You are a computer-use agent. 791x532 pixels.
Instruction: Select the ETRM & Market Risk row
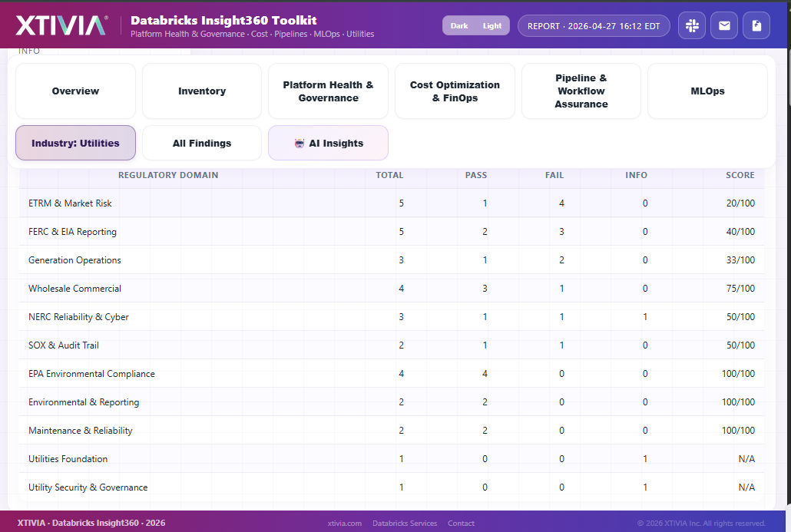(x=392, y=203)
